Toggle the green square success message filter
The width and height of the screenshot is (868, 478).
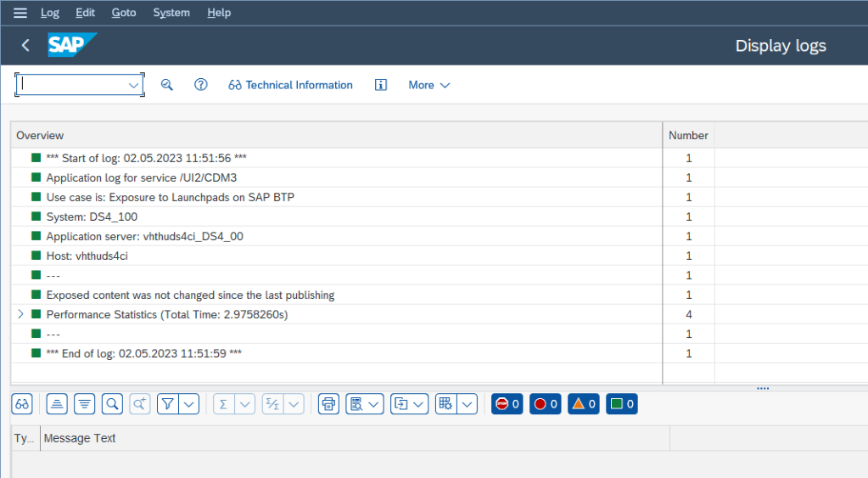621,404
